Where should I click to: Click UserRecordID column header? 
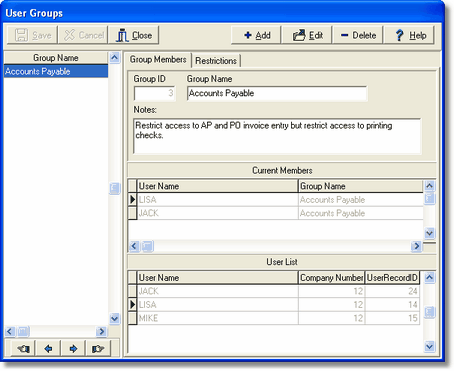coord(392,278)
